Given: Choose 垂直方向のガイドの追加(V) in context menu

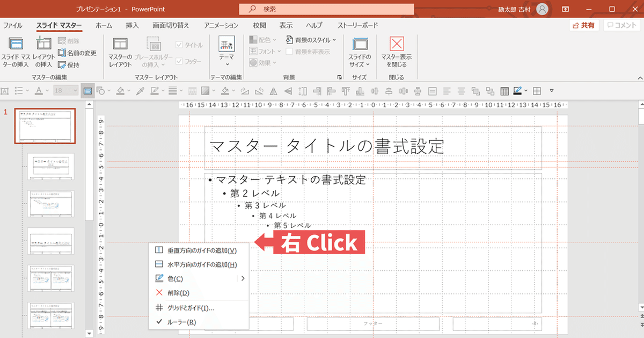Looking at the screenshot, I should 198,250.
